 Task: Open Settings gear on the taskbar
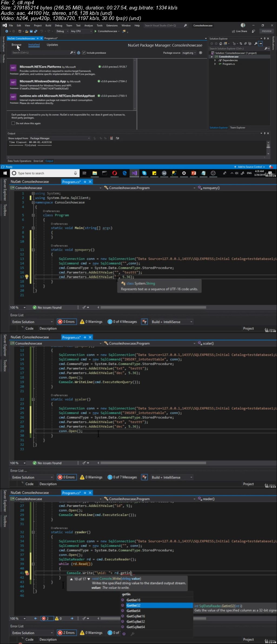184,173
